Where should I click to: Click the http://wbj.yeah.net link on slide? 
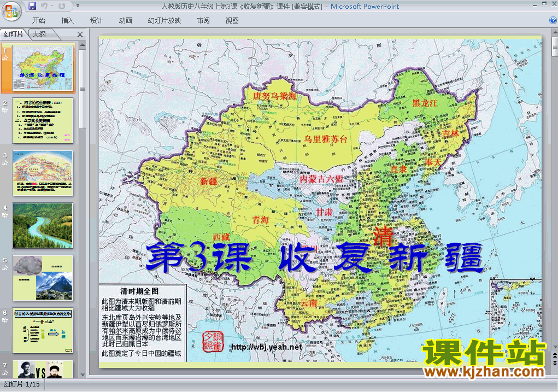point(267,347)
